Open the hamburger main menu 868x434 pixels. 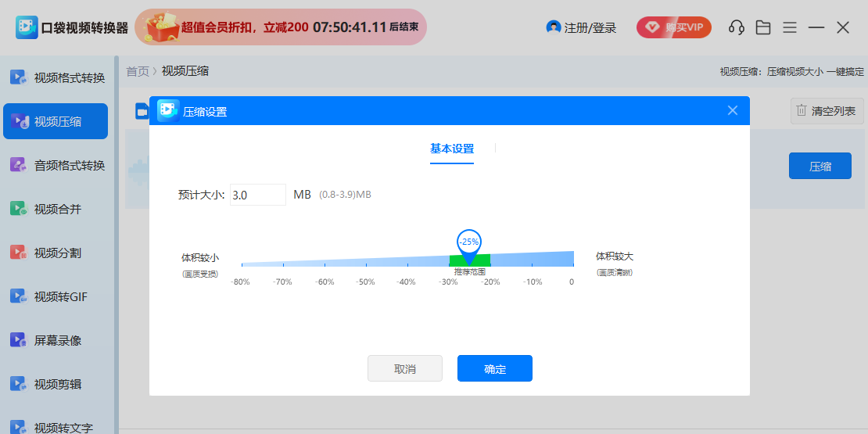tap(790, 27)
